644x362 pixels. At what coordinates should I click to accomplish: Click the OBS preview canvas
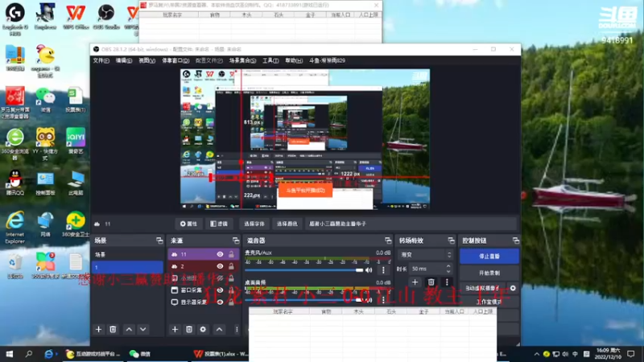tap(305, 139)
